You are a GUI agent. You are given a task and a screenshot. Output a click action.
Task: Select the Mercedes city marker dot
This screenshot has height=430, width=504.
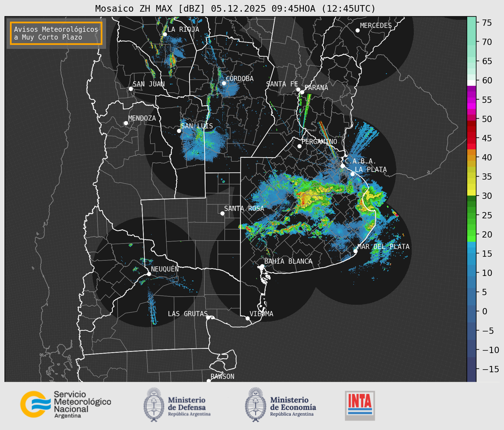[357, 31]
